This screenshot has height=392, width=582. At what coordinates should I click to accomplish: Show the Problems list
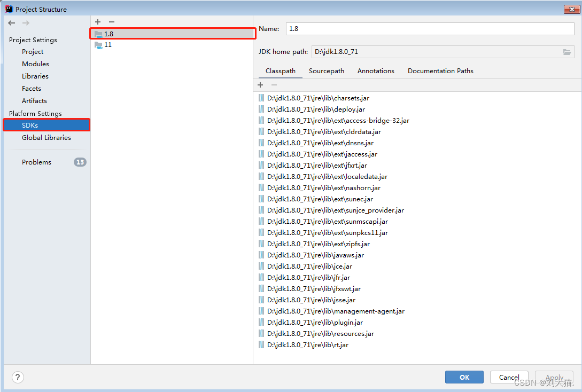coord(36,162)
